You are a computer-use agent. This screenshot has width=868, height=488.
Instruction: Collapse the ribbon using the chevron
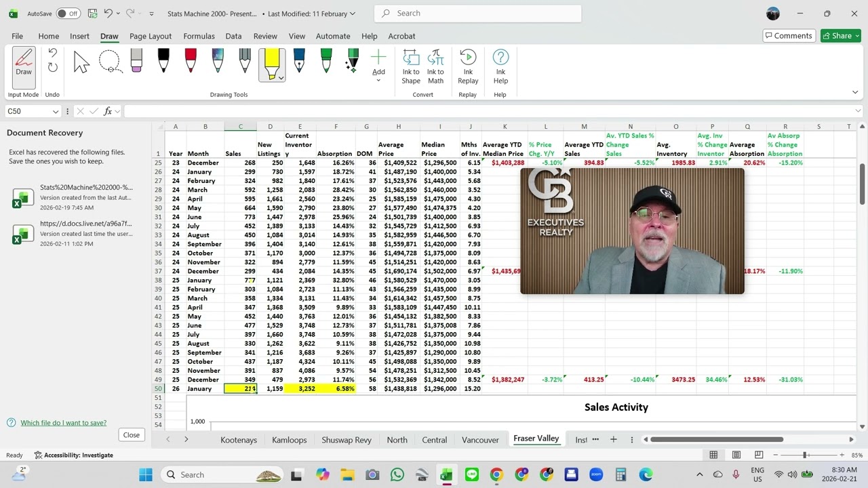tap(855, 92)
